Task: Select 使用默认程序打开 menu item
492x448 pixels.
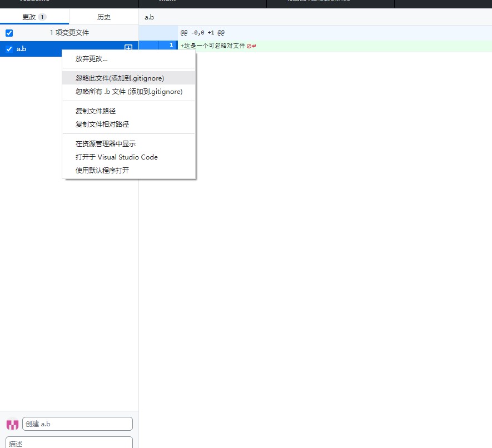Action: (102, 171)
